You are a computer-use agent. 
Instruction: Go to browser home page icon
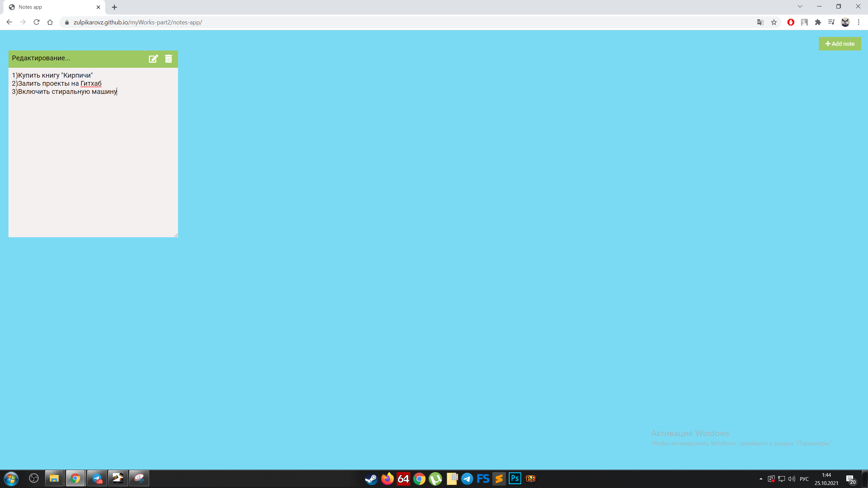click(50, 22)
